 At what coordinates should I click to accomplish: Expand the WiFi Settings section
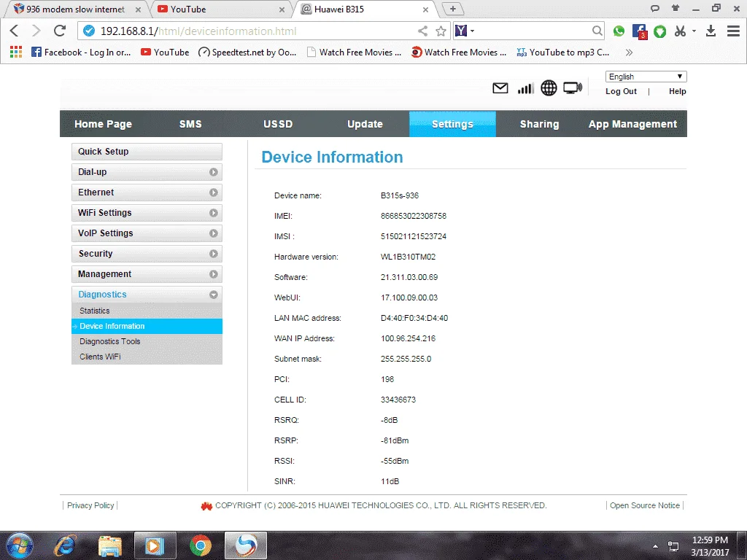click(x=147, y=213)
